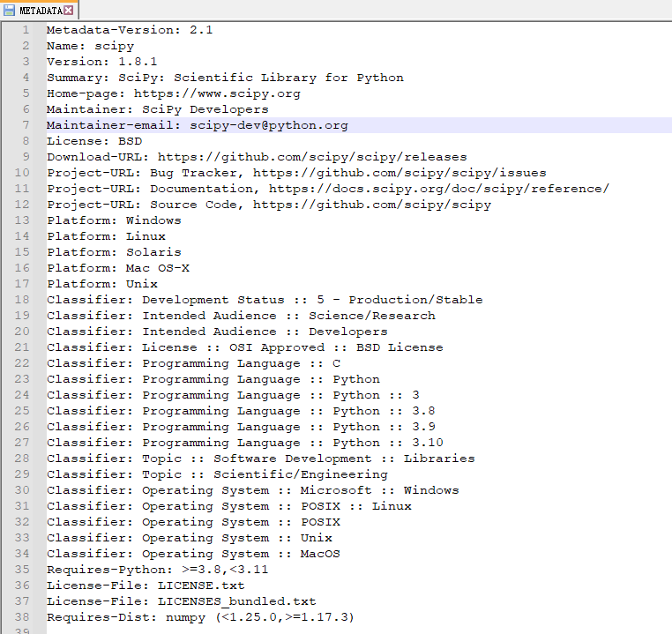Click the https://www.scipy.org home-page URL

(217, 93)
